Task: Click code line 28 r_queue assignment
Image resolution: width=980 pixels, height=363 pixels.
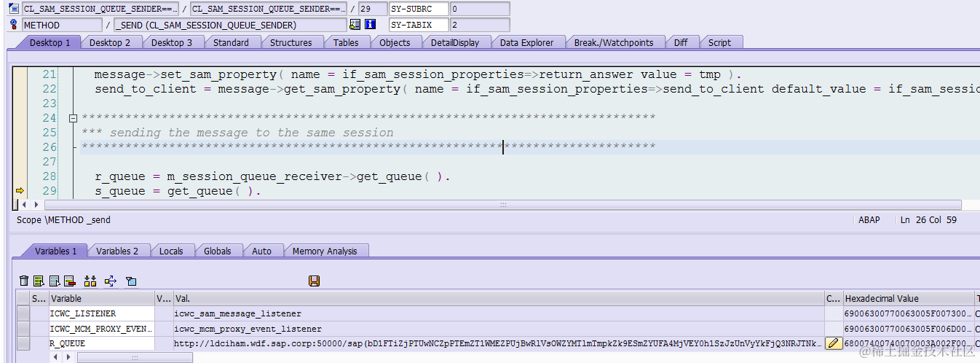Action: coord(272,176)
